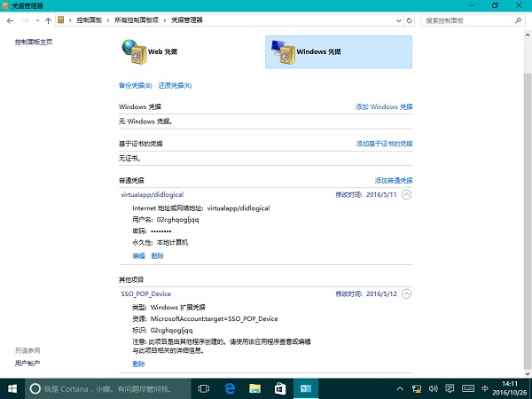
Task: Click the Cortana search box
Action: (108, 389)
